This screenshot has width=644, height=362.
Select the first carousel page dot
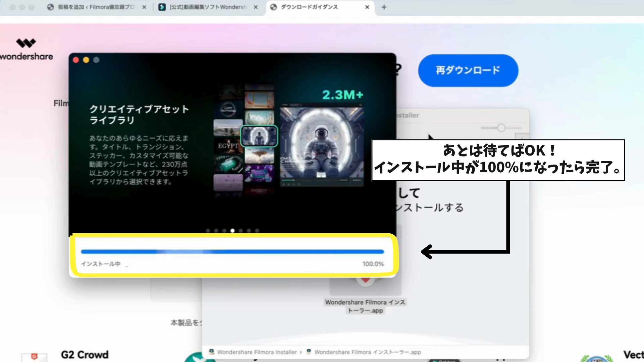tap(208, 231)
